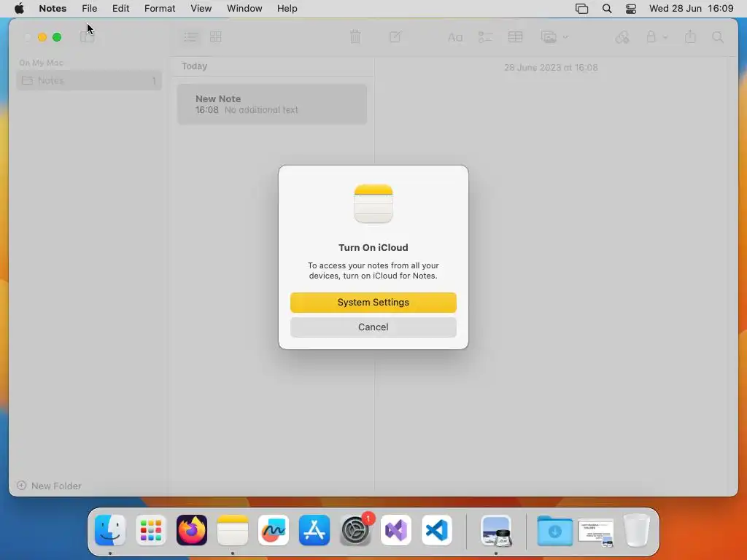Open Control Centre in menu bar
Image resolution: width=747 pixels, height=560 pixels.
[x=631, y=9]
